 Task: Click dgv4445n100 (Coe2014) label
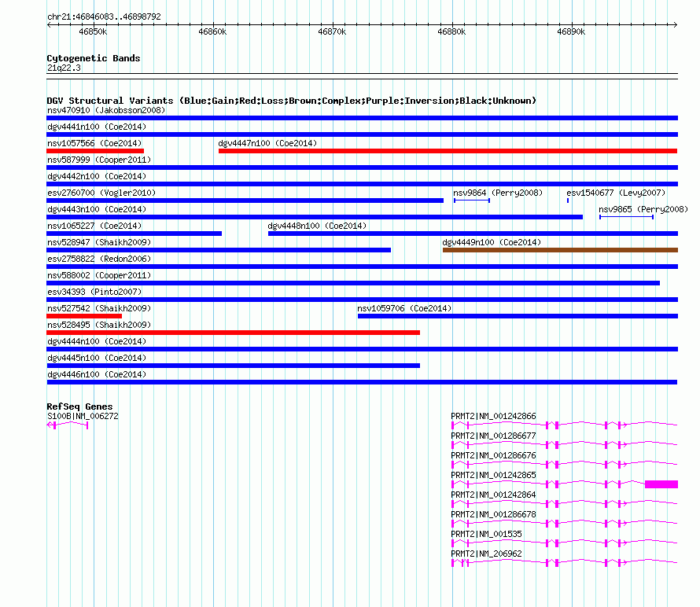point(97,358)
